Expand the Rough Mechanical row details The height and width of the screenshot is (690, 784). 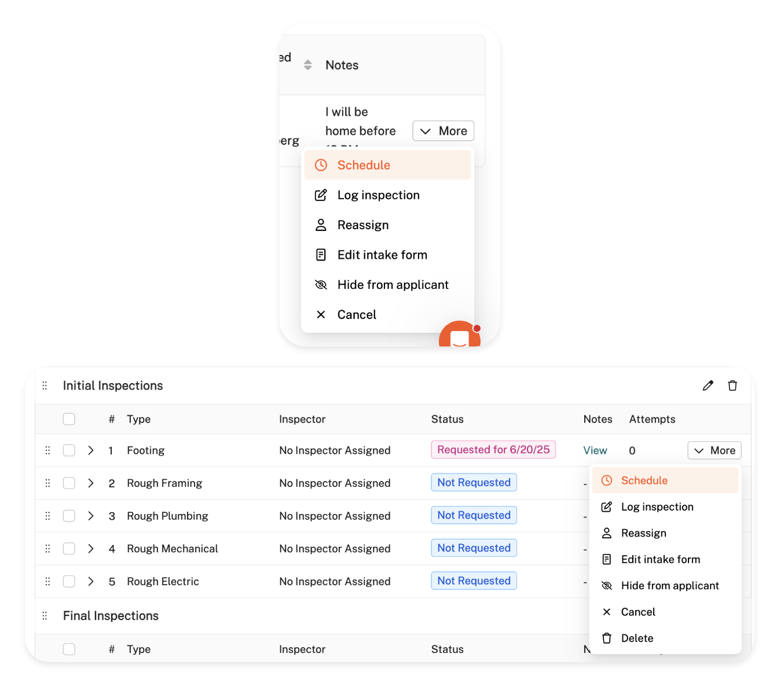tap(91, 549)
